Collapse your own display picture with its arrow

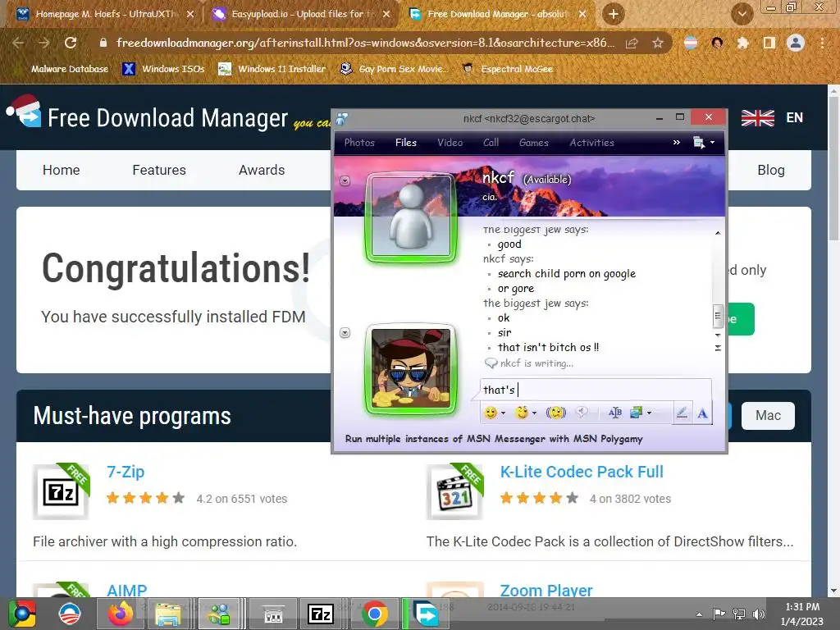pyautogui.click(x=345, y=333)
